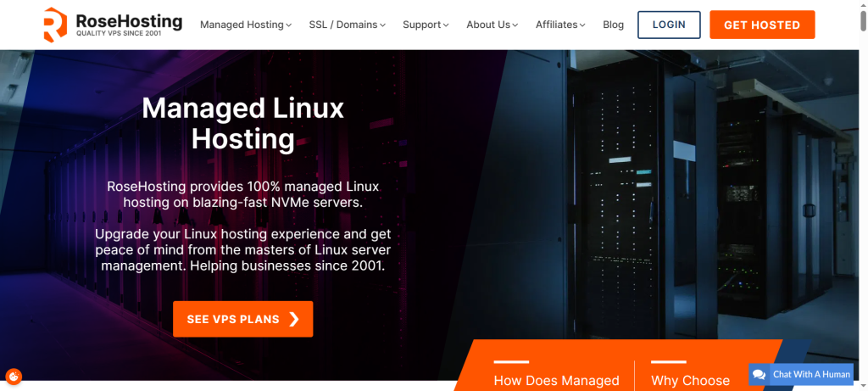Viewport: 868px width, 391px height.
Task: Click the chat bubble icon
Action: click(759, 374)
